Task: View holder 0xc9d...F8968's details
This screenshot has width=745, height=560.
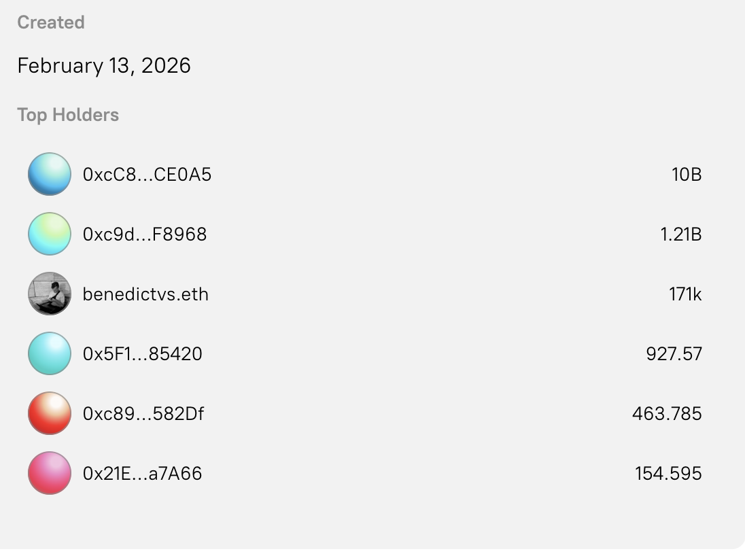Action: 145,234
